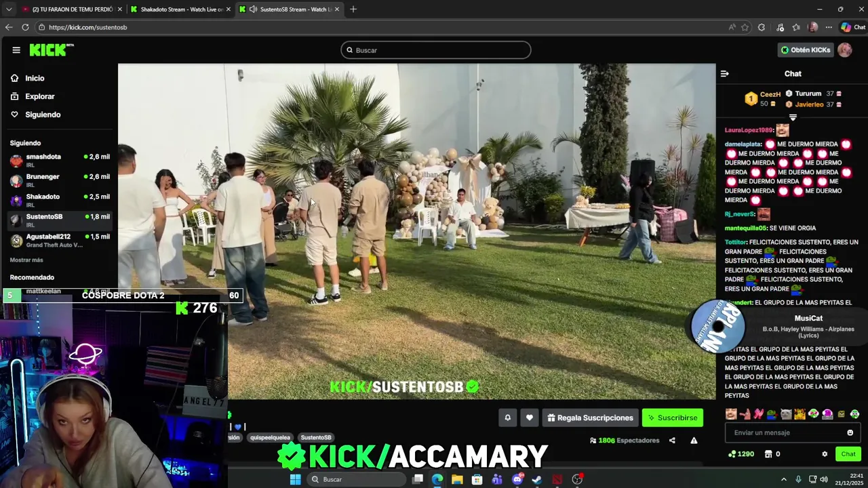Open a new browser tab
This screenshot has width=868, height=488.
tap(353, 9)
